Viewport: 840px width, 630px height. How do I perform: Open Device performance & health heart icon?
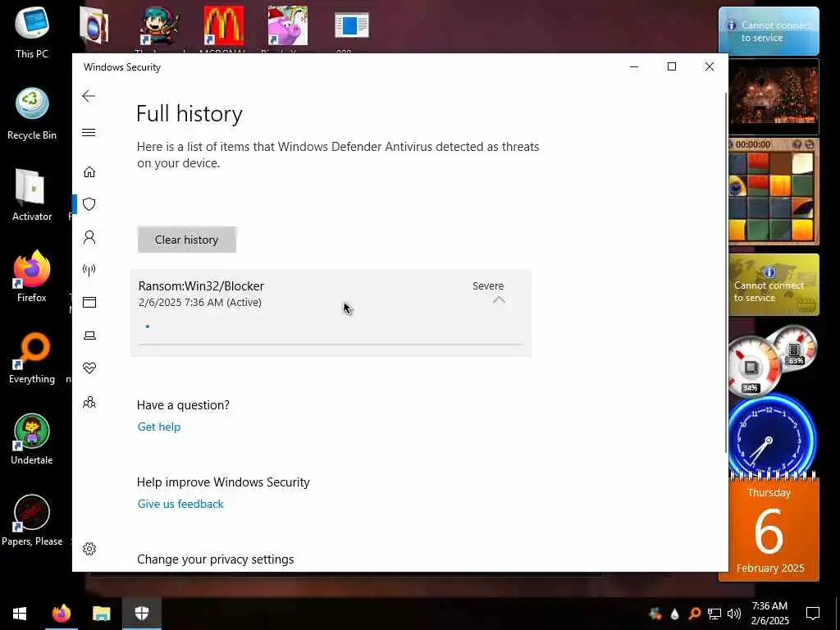coord(89,368)
